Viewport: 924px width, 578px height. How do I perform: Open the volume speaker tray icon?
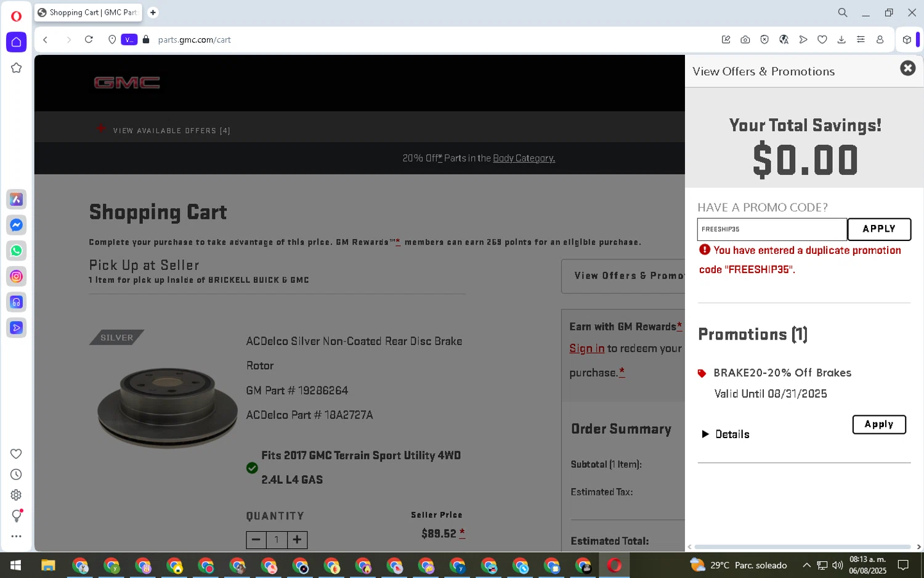837,565
